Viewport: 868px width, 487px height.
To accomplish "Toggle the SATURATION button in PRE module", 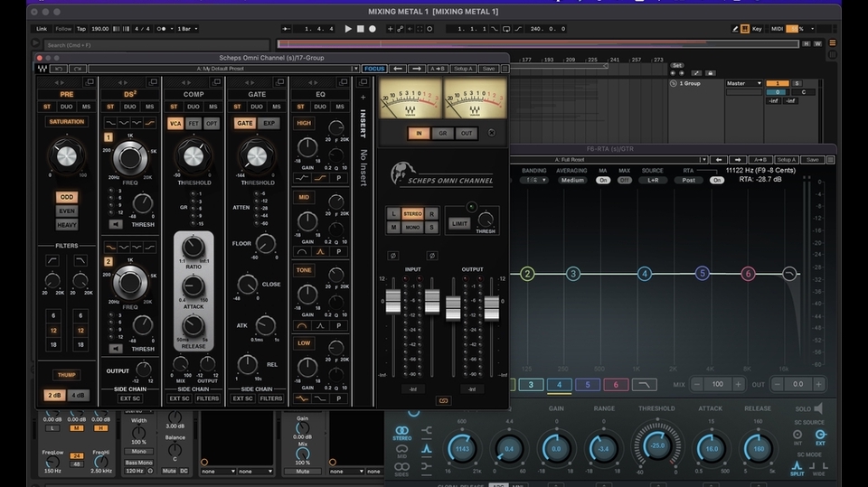I will tap(66, 122).
